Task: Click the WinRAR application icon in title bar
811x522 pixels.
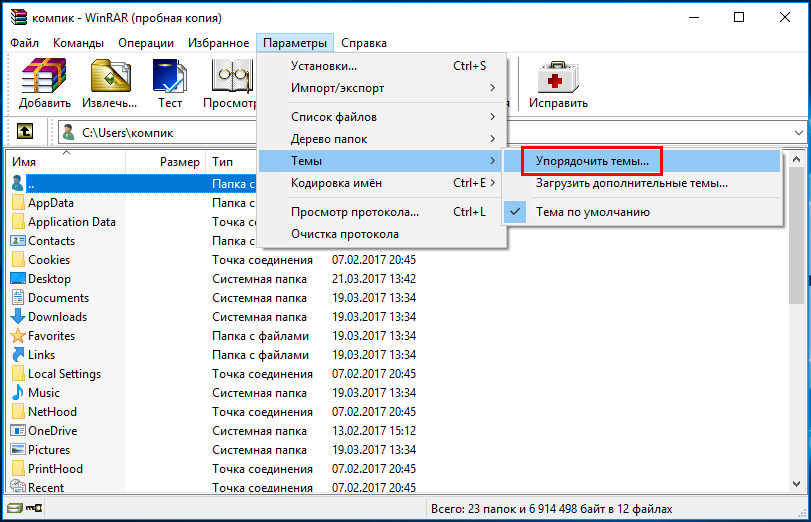Action: (19, 17)
